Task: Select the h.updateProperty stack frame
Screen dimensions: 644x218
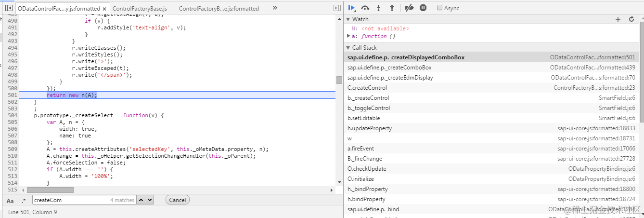Action: [x=491, y=128]
